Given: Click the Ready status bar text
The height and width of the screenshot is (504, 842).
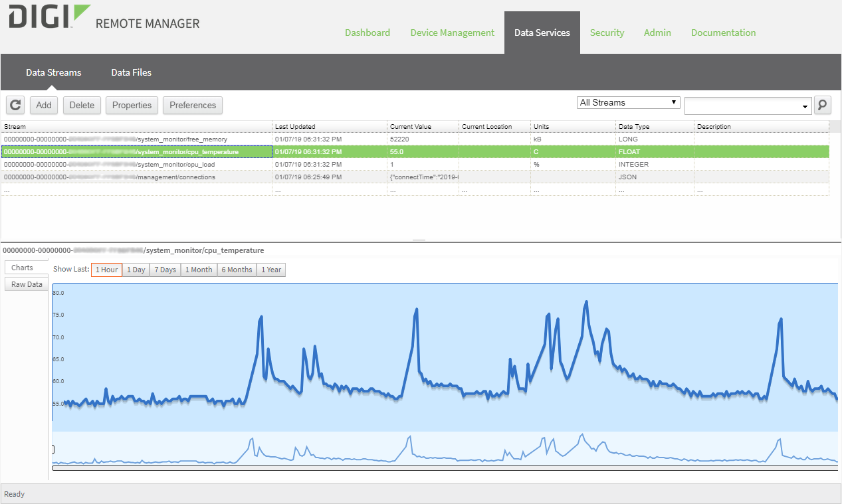Looking at the screenshot, I should 14,494.
